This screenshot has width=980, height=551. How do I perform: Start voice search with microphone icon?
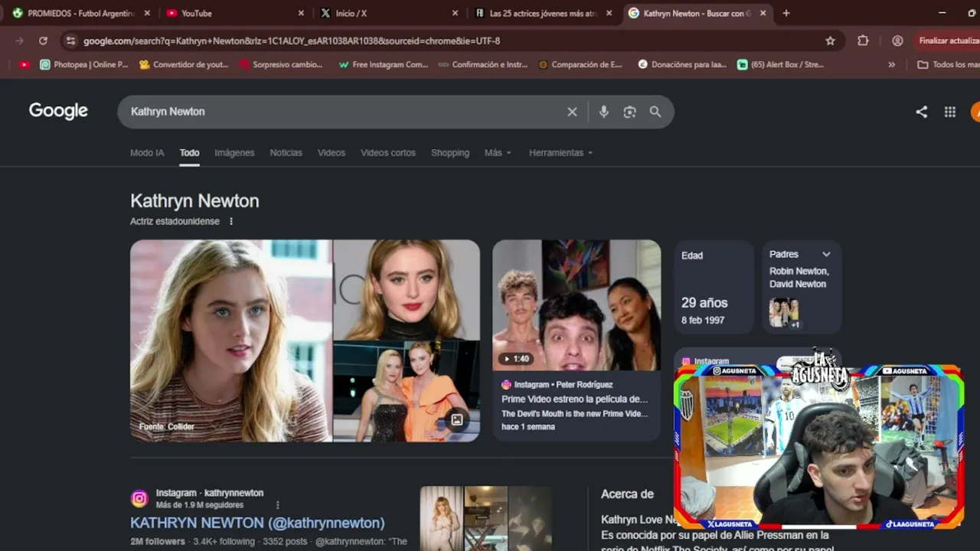click(x=604, y=112)
